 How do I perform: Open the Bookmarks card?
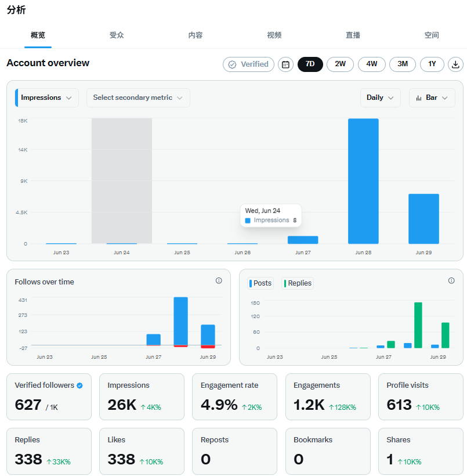click(x=328, y=452)
